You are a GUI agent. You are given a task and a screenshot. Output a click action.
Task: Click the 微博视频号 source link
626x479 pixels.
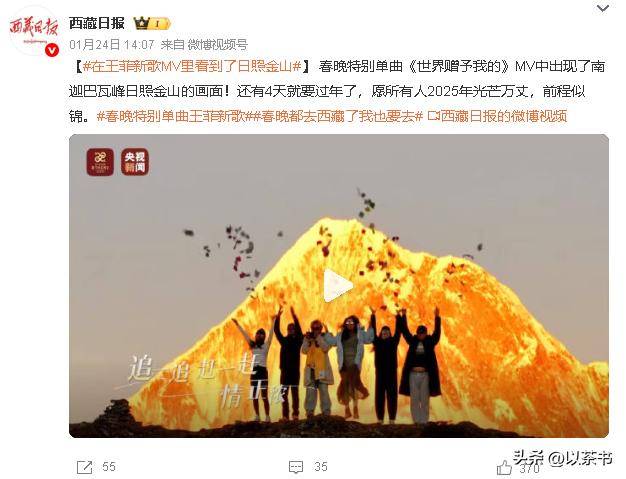coord(218,45)
